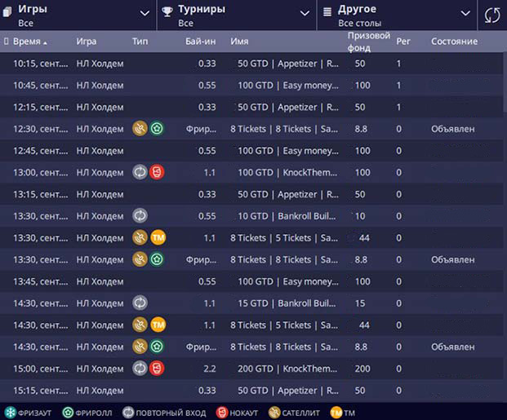Click the Повторный вход legend icon
507x420 pixels.
coord(128,413)
